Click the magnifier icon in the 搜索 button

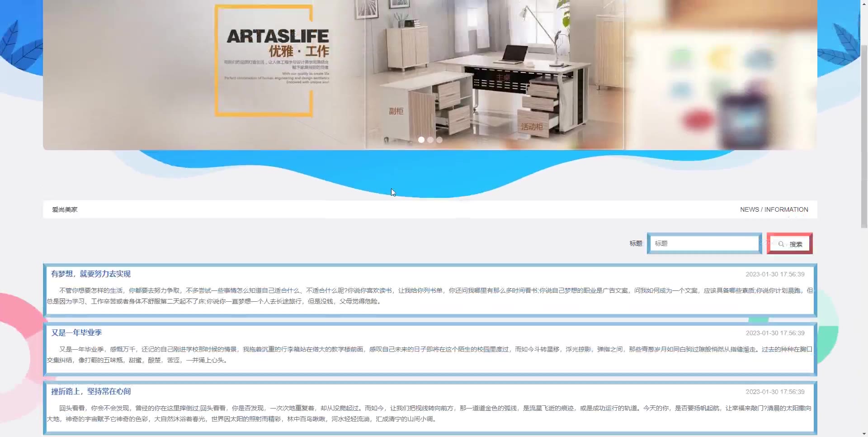(781, 244)
